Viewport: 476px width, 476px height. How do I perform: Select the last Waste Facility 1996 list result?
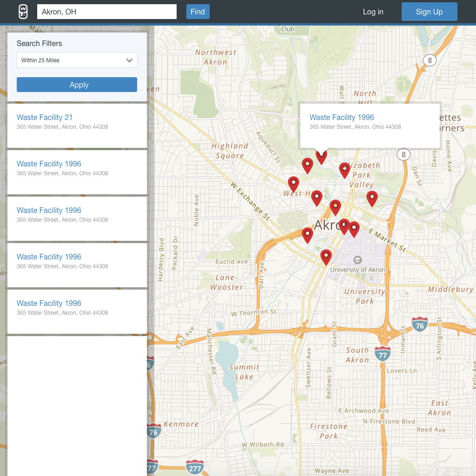49,304
